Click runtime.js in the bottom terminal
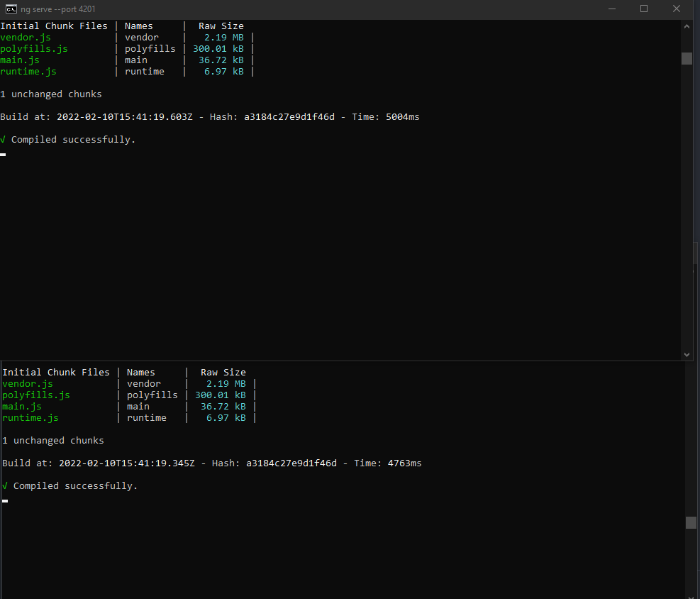The width and height of the screenshot is (700, 599). tap(30, 417)
